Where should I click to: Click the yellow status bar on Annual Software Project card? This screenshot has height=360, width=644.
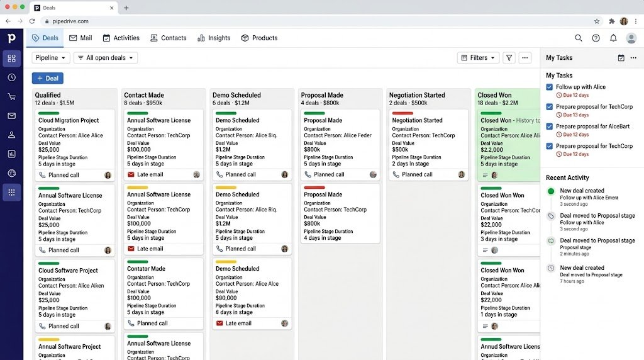(x=49, y=339)
